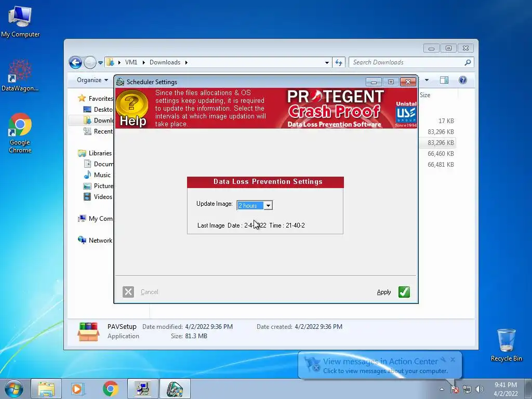Open Google Chrome desktop shortcut
This screenshot has height=399, width=532.
click(x=20, y=133)
